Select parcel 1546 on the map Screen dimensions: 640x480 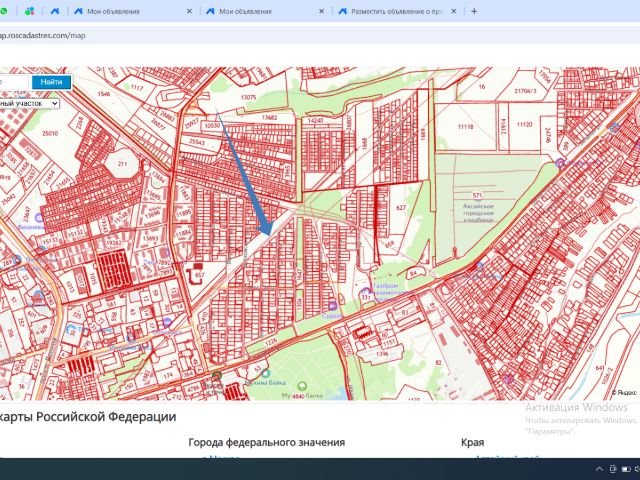tap(104, 94)
